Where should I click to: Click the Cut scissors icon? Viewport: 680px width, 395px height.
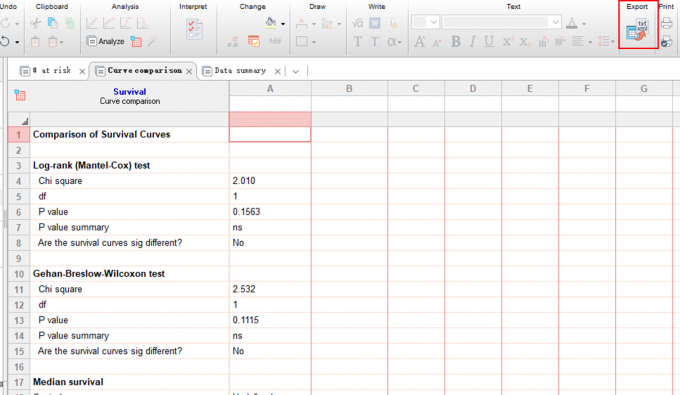click(36, 23)
